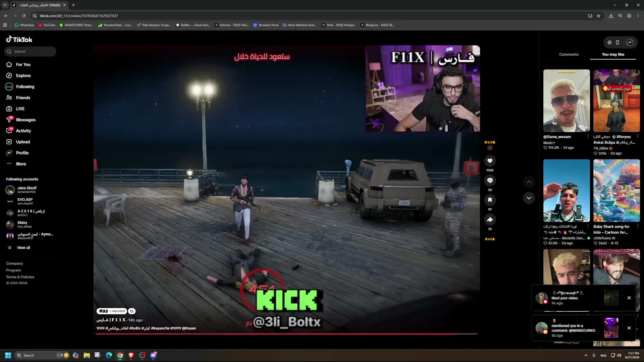
Task: Click the Get app phone icon
Action: pos(618,42)
